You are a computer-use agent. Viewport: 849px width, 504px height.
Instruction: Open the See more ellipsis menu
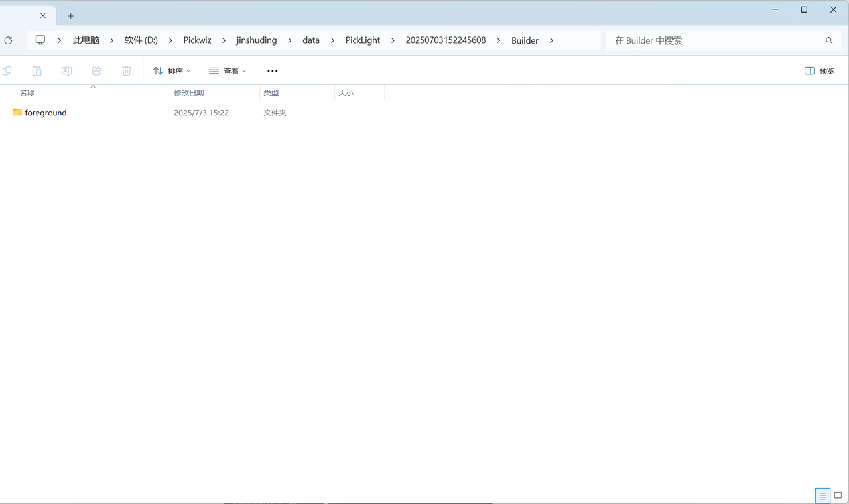click(x=272, y=71)
